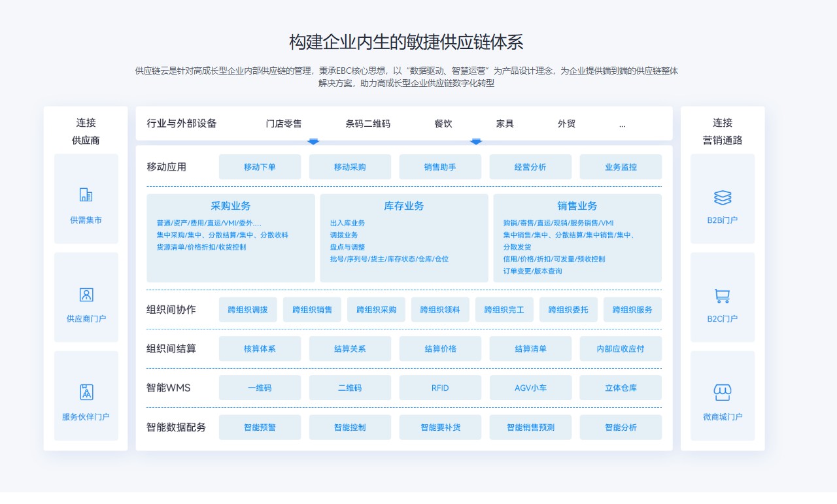This screenshot has height=504, width=837.
Task: Click the 二维码 tile under 智能WMS
Action: click(x=350, y=388)
